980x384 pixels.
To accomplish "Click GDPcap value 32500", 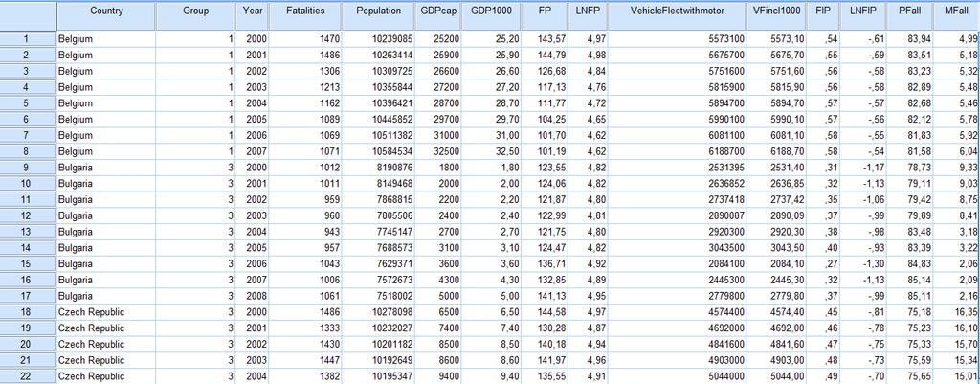I will coord(437,151).
